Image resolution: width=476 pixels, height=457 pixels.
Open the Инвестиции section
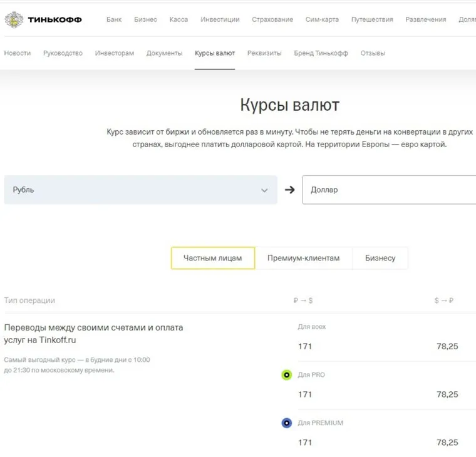(x=220, y=19)
